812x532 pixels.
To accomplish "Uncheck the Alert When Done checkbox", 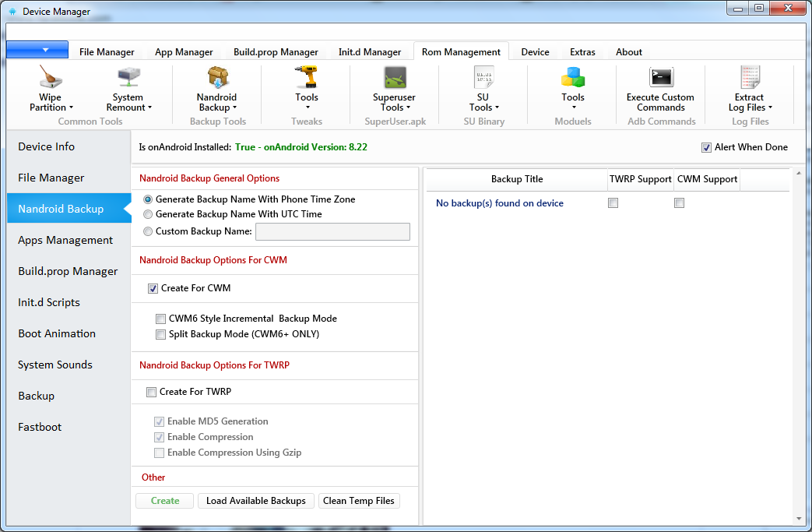I will pyautogui.click(x=706, y=147).
